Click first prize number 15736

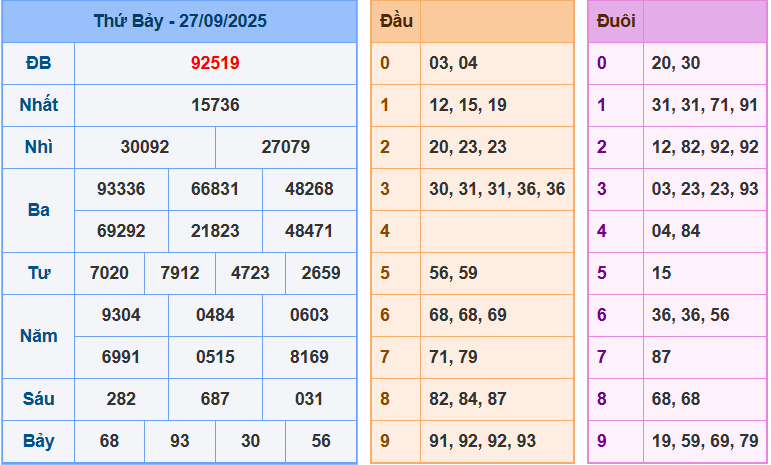[x=215, y=105]
